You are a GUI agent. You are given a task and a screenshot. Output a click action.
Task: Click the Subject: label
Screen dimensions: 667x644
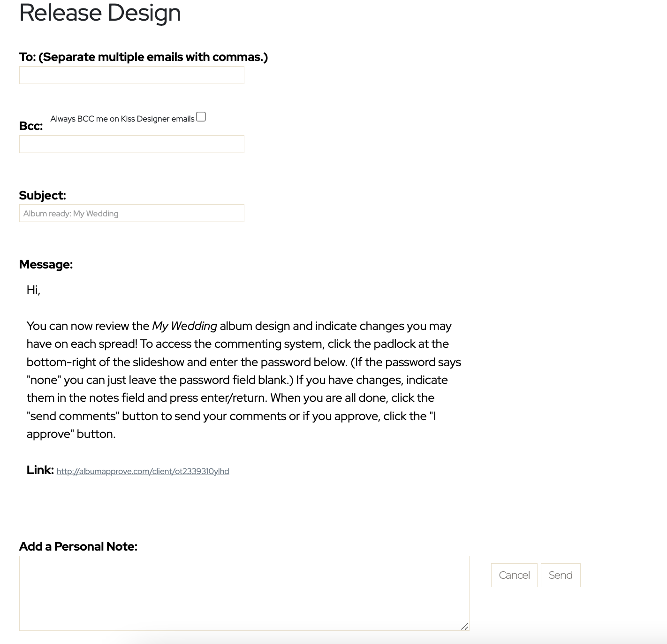click(42, 195)
